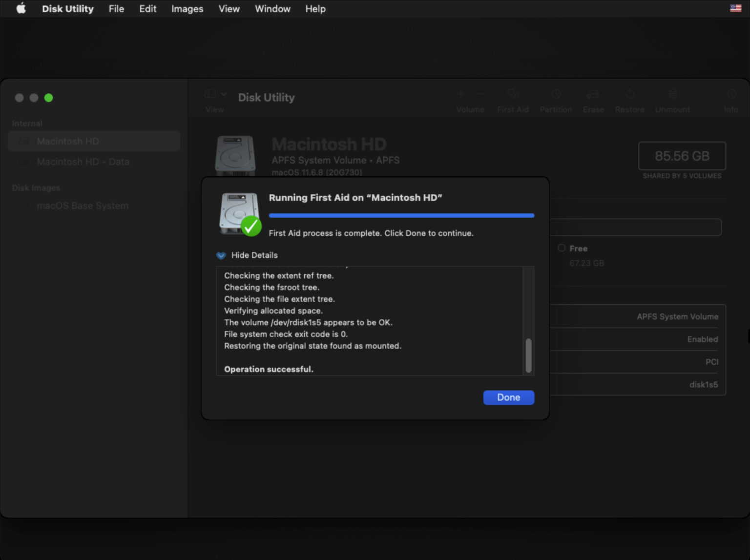
Task: Click the US flag input source icon
Action: [x=735, y=8]
